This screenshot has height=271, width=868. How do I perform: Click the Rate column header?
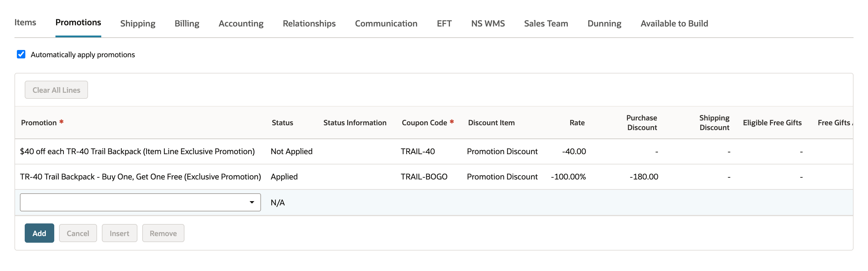click(577, 123)
